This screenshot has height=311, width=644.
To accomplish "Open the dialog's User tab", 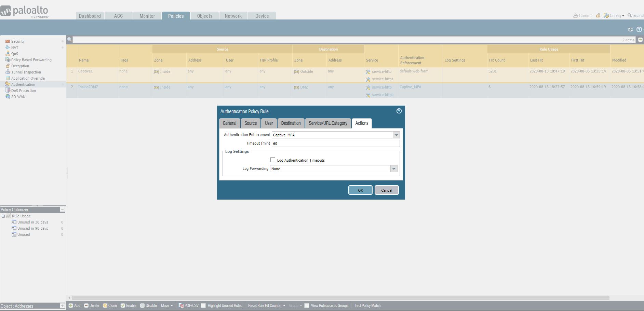I will 269,123.
